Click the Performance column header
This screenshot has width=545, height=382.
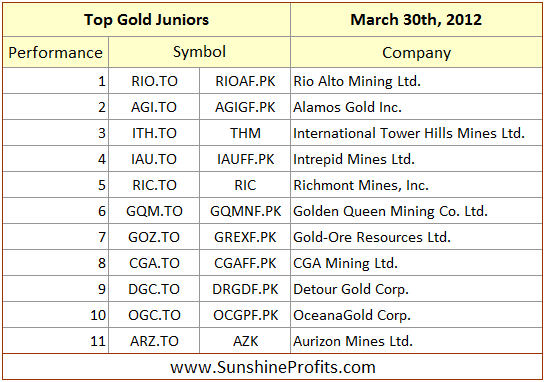pos(56,52)
